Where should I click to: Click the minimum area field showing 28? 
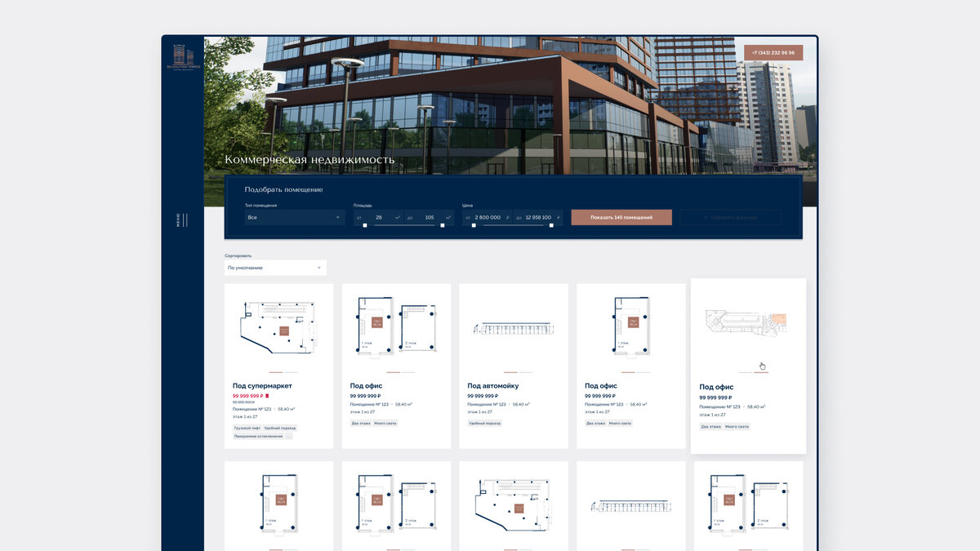pyautogui.click(x=379, y=218)
